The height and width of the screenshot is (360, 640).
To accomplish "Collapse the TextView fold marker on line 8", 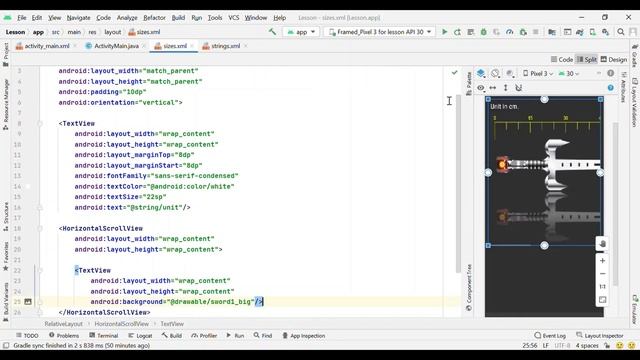I will coord(40,123).
